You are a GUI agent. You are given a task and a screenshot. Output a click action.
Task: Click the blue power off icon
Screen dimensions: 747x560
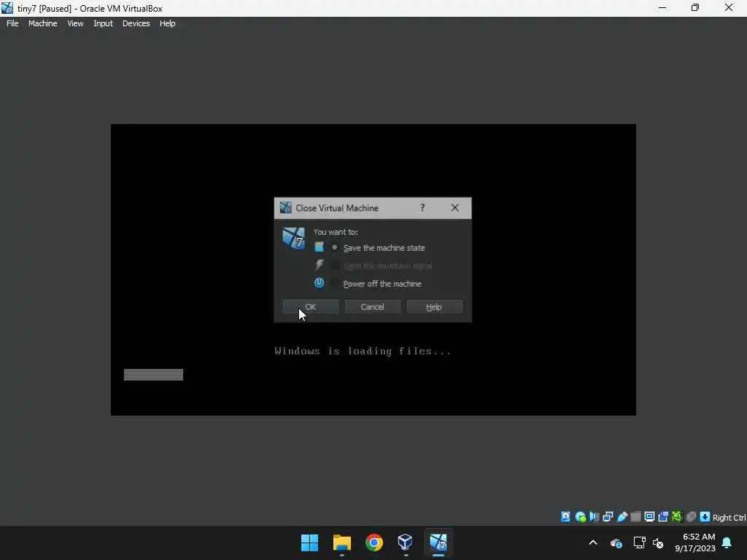[x=320, y=283]
